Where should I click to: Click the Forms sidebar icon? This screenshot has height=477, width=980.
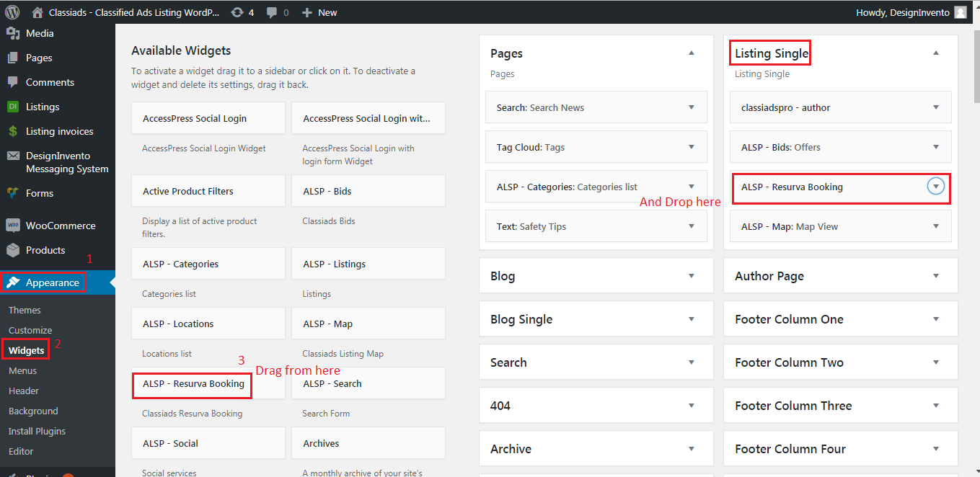[x=12, y=193]
